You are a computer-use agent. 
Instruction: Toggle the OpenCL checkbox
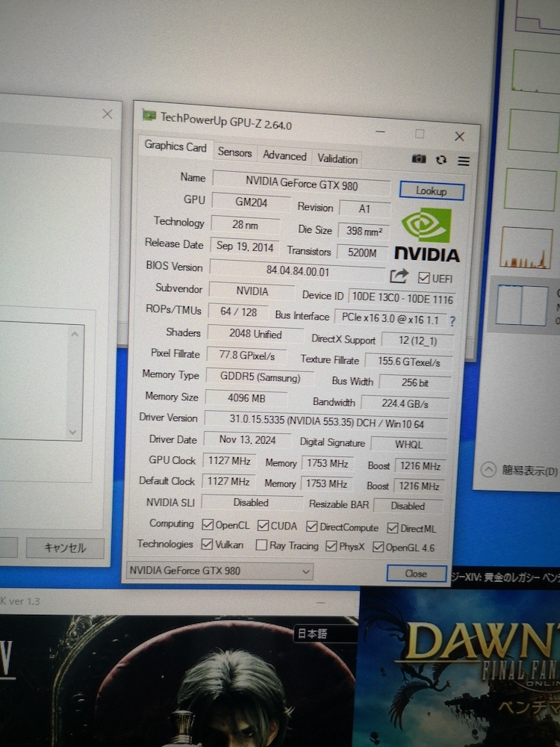207,524
